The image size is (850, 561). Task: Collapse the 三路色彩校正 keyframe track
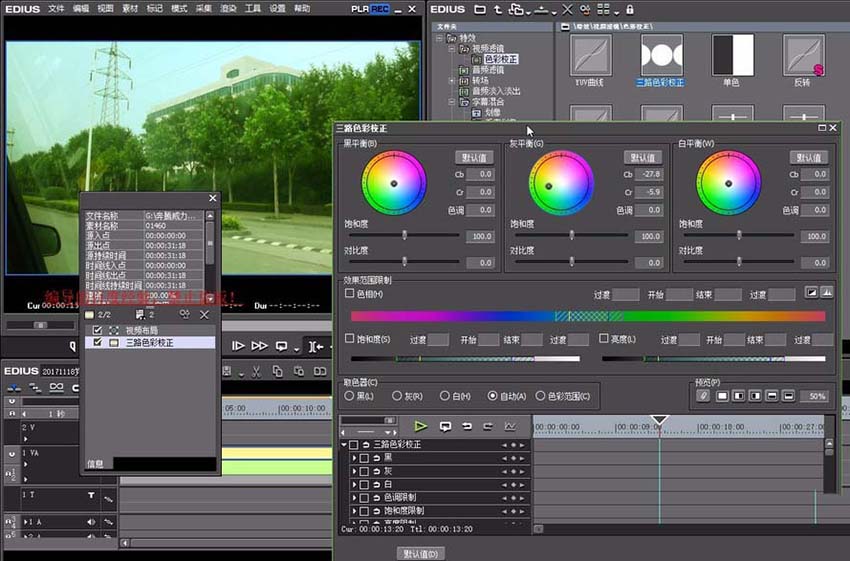click(x=344, y=444)
